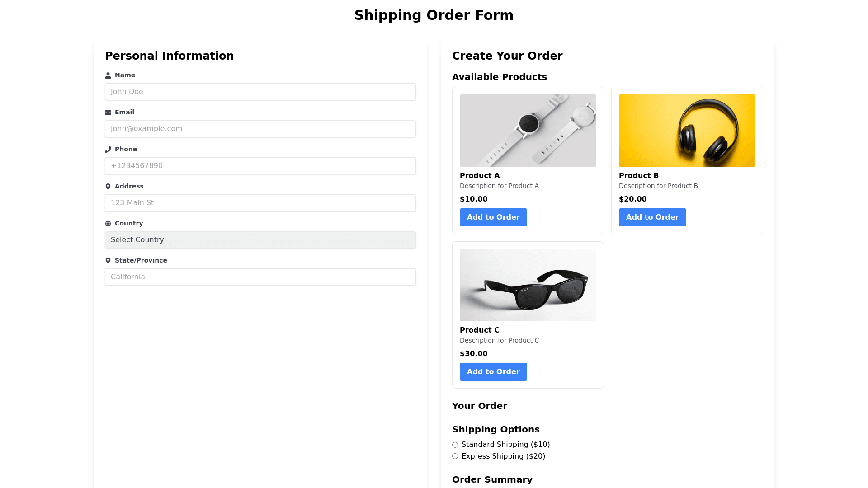Click the pin icon beside State/Province
868x488 pixels.
108,261
